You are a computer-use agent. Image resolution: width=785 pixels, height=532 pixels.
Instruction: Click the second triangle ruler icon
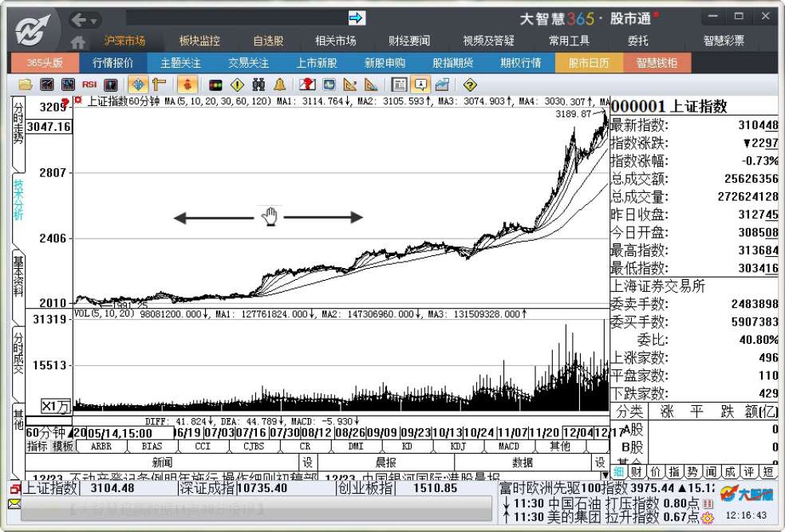pos(371,85)
